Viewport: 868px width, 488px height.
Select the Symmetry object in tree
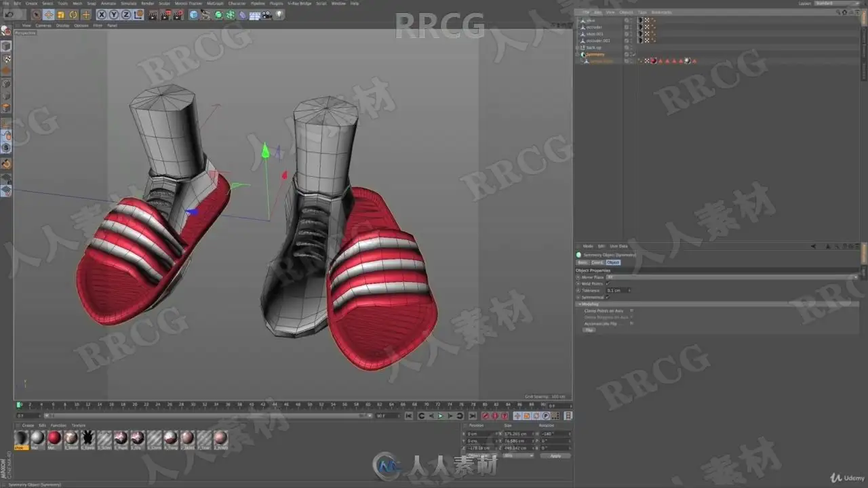[595, 54]
